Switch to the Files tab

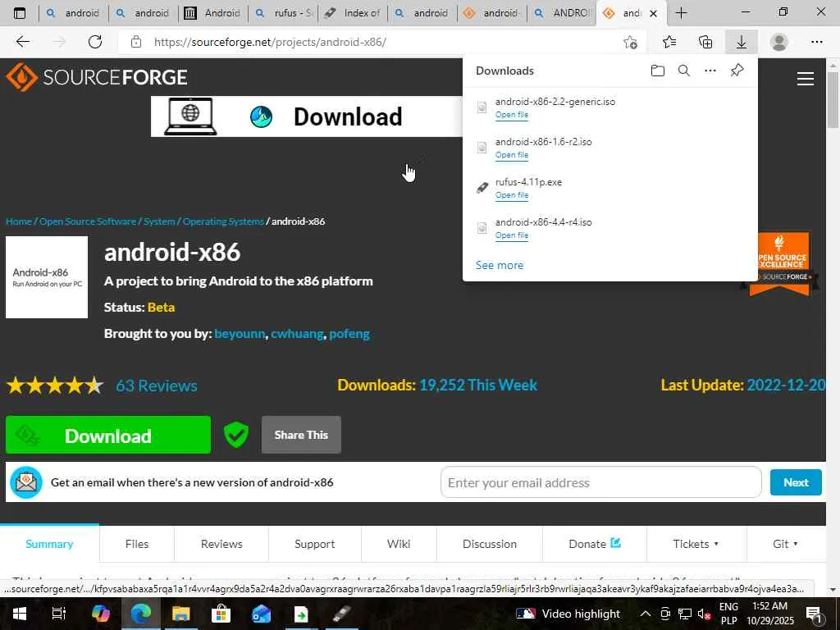[137, 544]
